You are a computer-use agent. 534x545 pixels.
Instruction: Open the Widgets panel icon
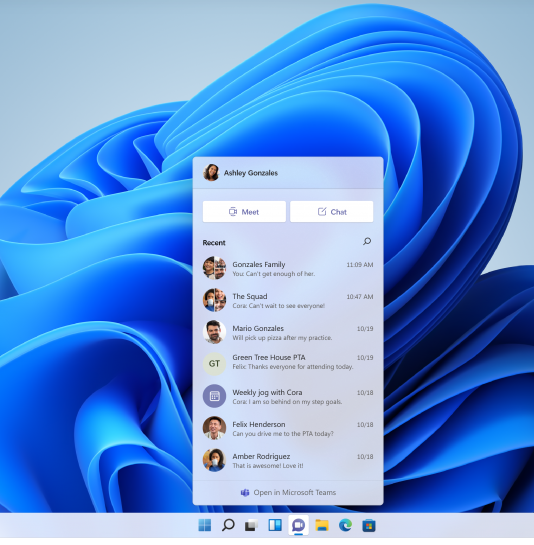275,525
